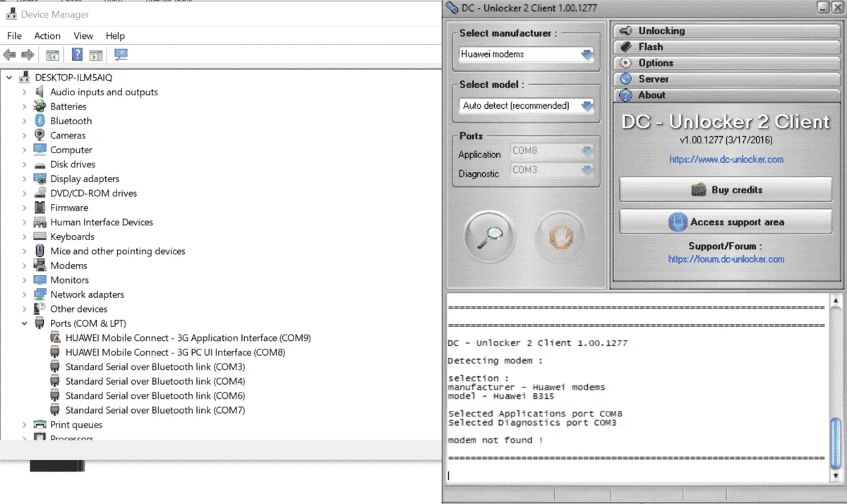Click the Unlocking section key icon

pyautogui.click(x=625, y=31)
